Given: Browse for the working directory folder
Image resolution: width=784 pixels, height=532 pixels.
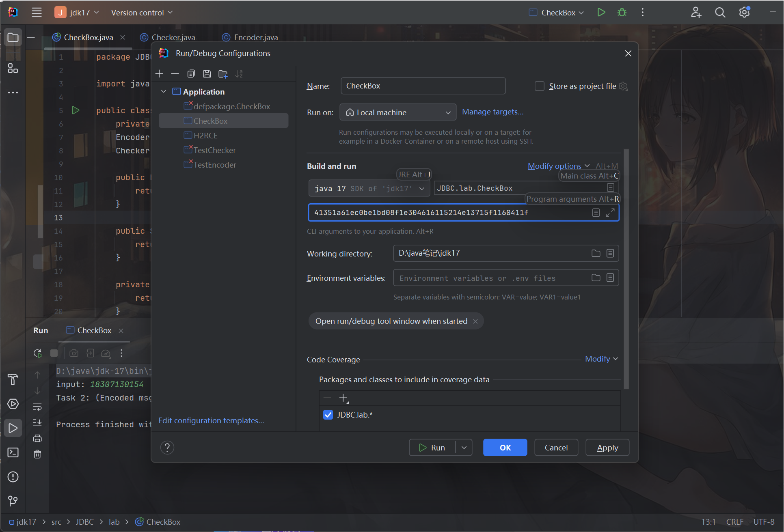Looking at the screenshot, I should 596,253.
